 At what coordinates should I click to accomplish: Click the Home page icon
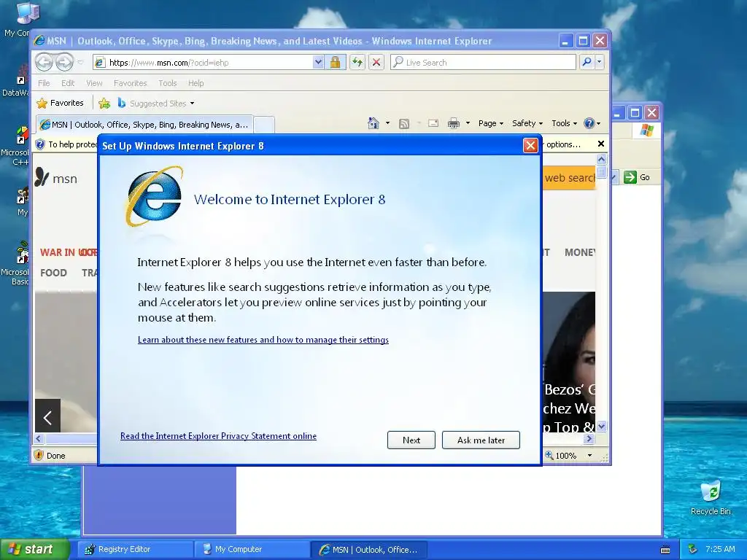[373, 123]
